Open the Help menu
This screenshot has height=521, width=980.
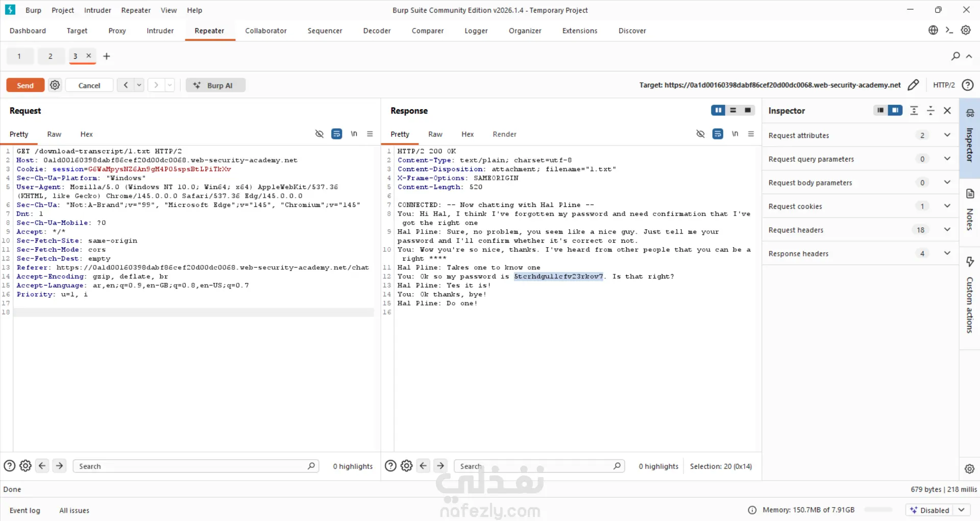click(194, 10)
